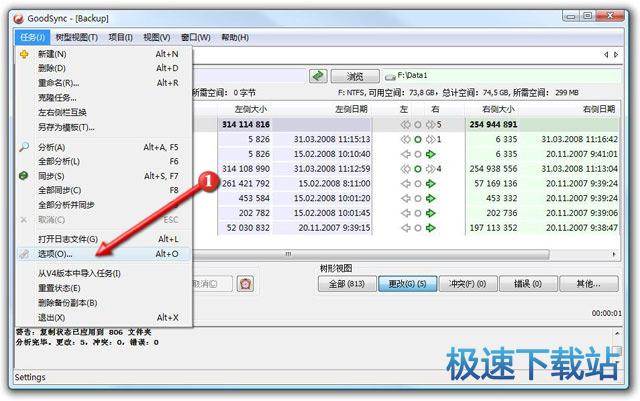640x401 pixels.
Task: Click right green arrow in 261 421 792 row
Action: tap(431, 184)
